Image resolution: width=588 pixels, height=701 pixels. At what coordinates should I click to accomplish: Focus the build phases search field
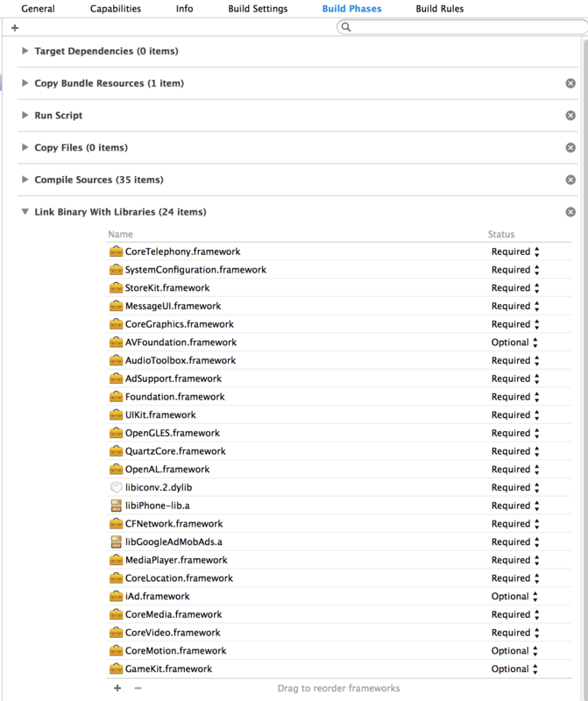click(x=462, y=27)
